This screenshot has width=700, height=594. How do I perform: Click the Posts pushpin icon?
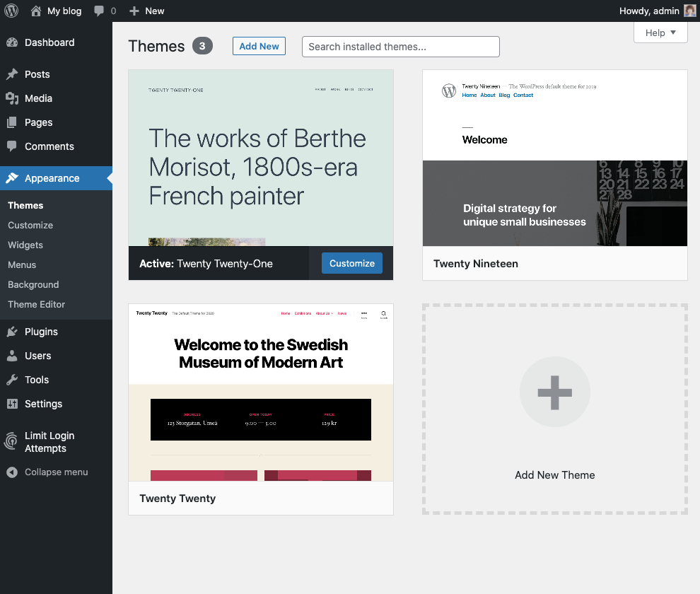12,74
